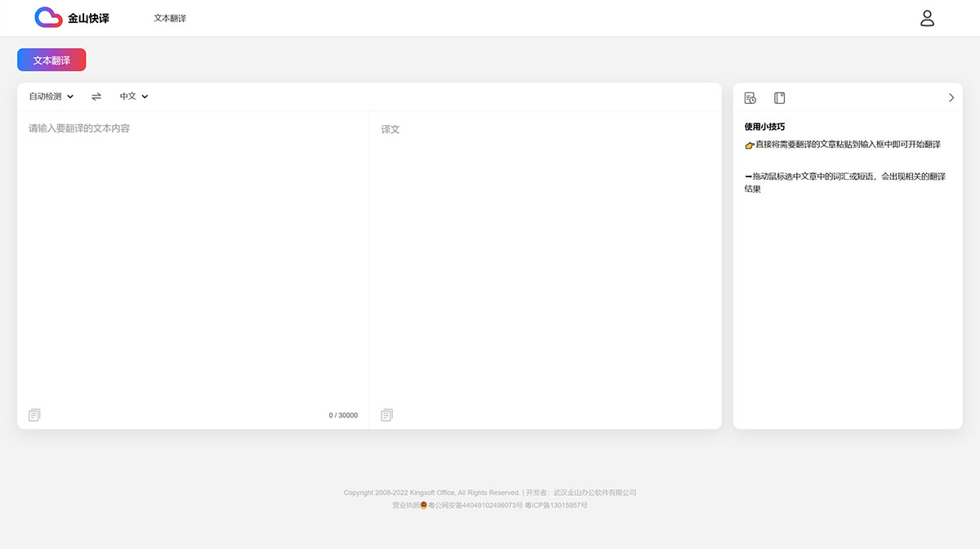Viewport: 980px width, 549px height.
Task: Click the swap languages arrows icon
Action: (x=96, y=96)
